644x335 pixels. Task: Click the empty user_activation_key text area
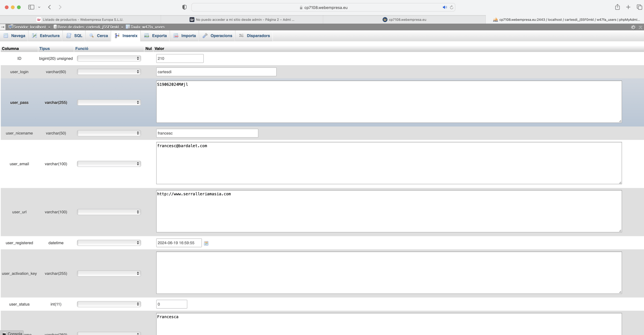[x=389, y=273]
